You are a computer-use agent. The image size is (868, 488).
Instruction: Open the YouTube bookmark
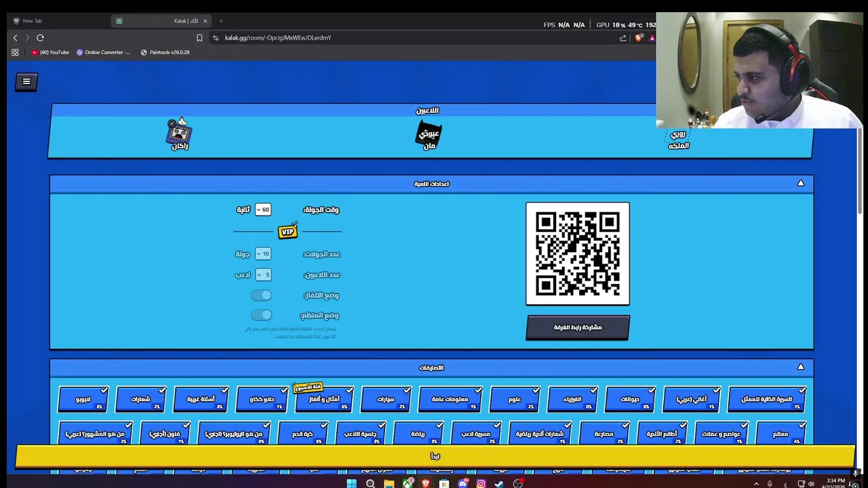[x=50, y=52]
